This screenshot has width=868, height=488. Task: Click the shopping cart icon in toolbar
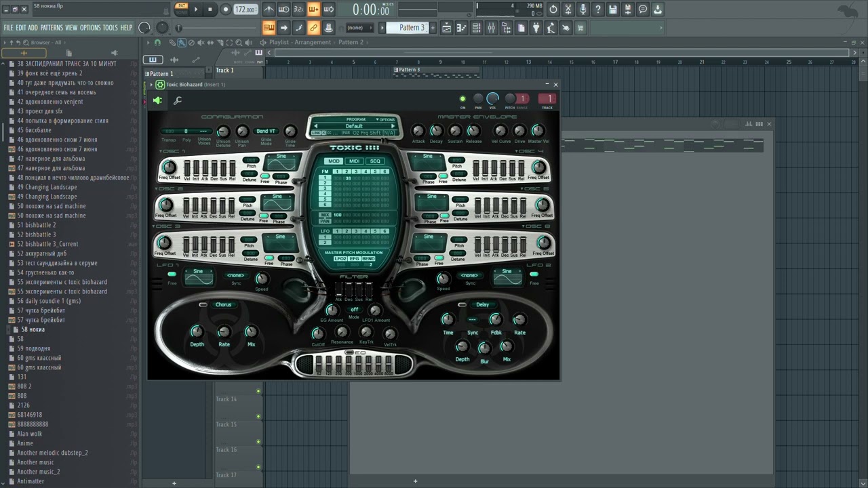point(580,28)
